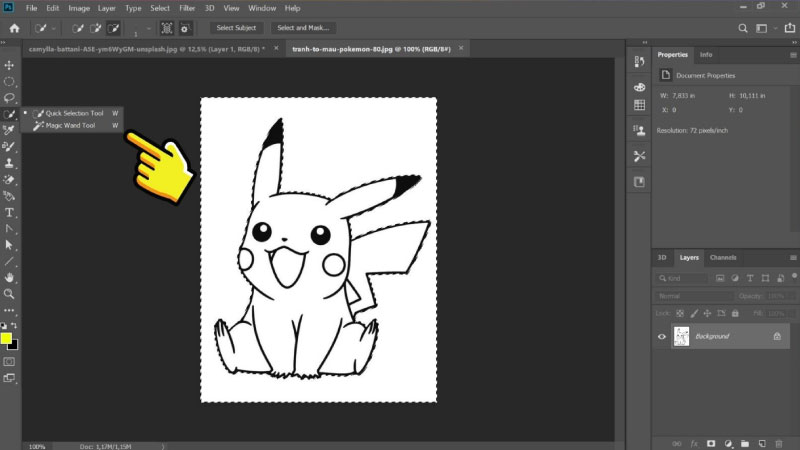The height and width of the screenshot is (450, 800).
Task: Click the Select Subject button
Action: [x=236, y=28]
